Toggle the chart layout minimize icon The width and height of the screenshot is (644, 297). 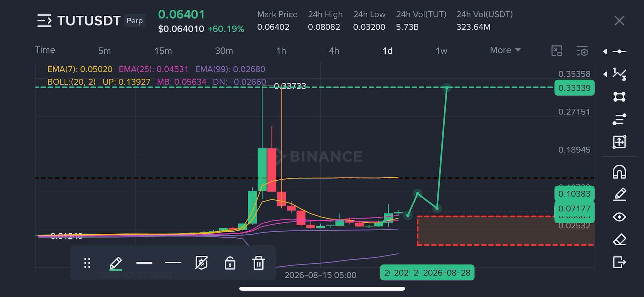pyautogui.click(x=557, y=51)
